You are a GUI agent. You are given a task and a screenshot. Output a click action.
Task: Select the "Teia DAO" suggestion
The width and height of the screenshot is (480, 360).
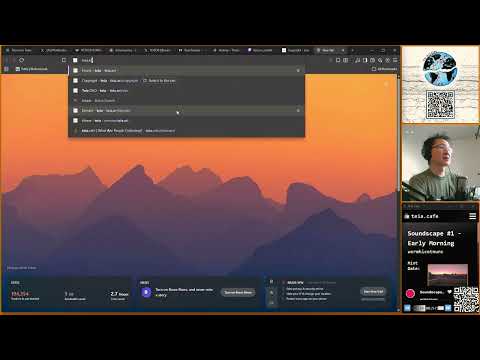187,91
